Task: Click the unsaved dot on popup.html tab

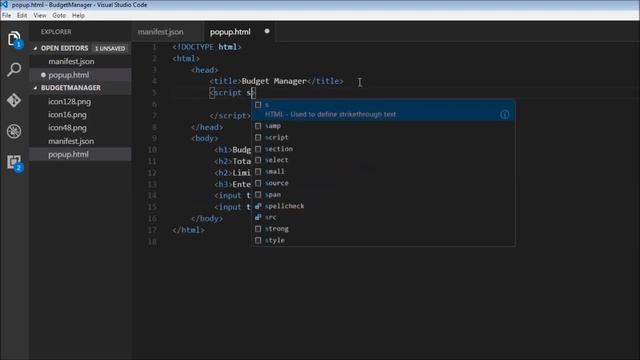Action: 267,31
